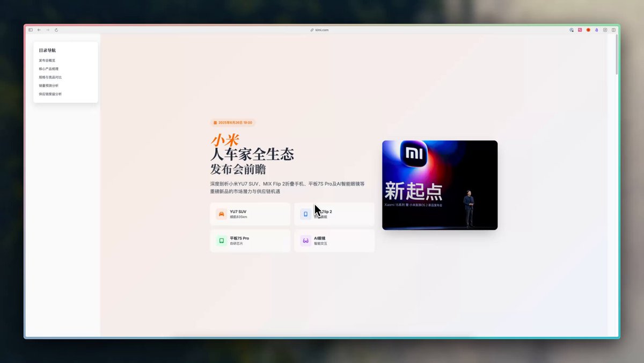The width and height of the screenshot is (644, 363).
Task: Click the green tablet icon on 7S Pro card
Action: point(221,241)
